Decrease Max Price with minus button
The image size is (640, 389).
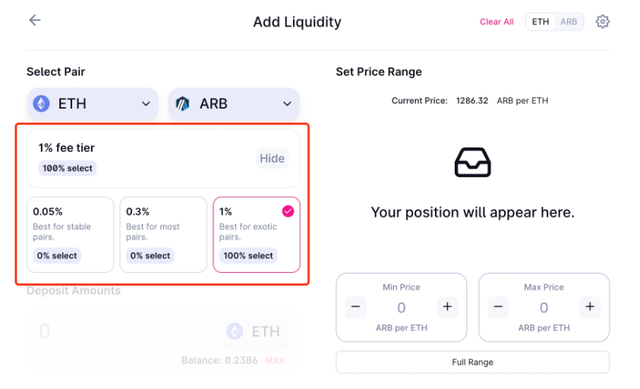[x=498, y=307]
